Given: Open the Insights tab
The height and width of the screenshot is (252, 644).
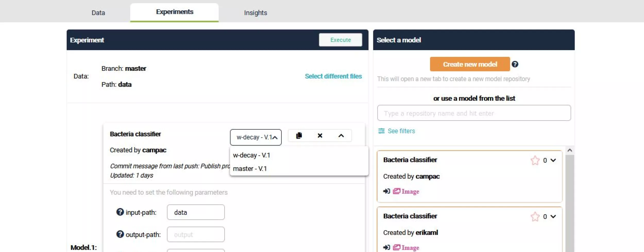Looking at the screenshot, I should 255,13.
